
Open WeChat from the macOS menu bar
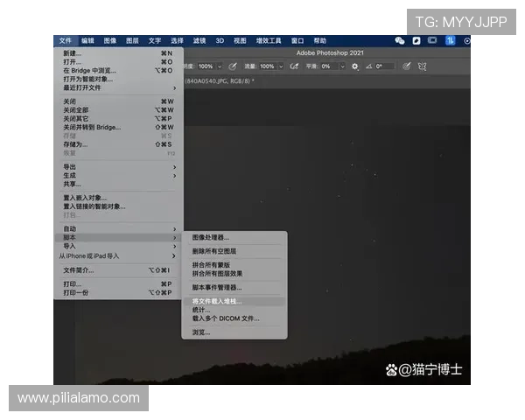400,41
